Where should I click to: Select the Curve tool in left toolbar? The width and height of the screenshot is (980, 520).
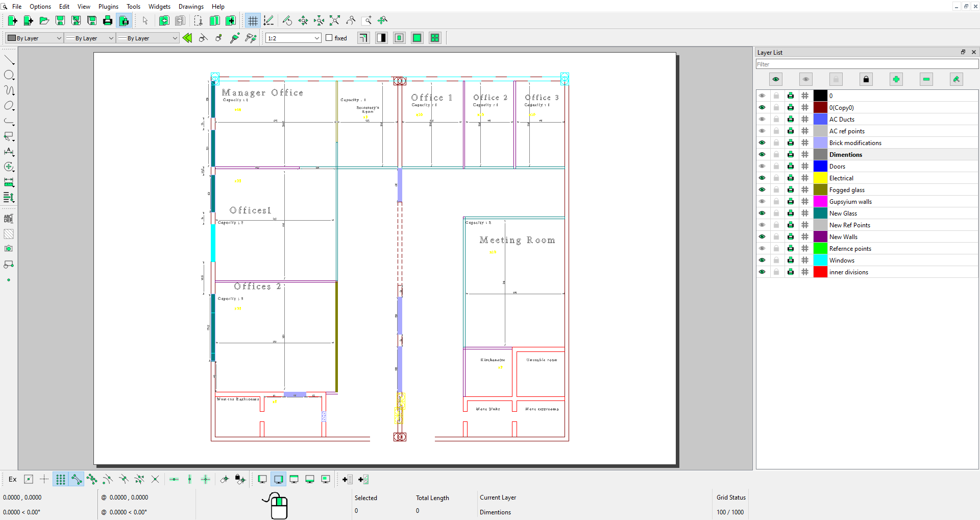9,90
